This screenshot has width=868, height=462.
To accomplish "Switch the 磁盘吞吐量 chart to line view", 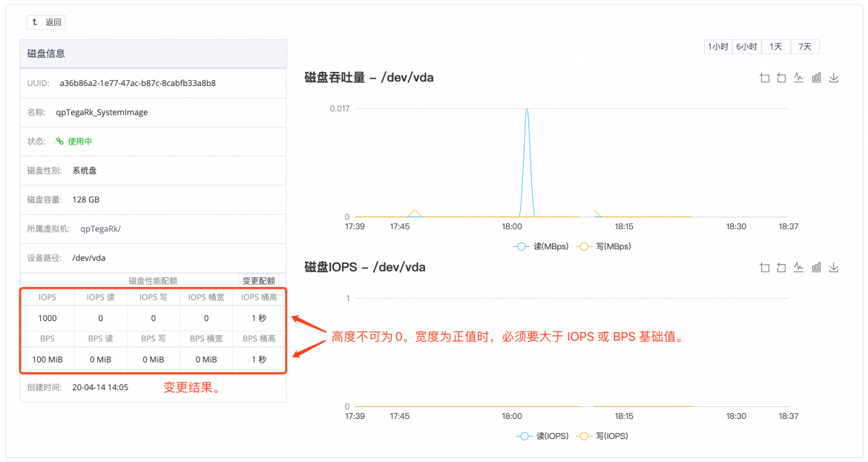I will click(798, 78).
